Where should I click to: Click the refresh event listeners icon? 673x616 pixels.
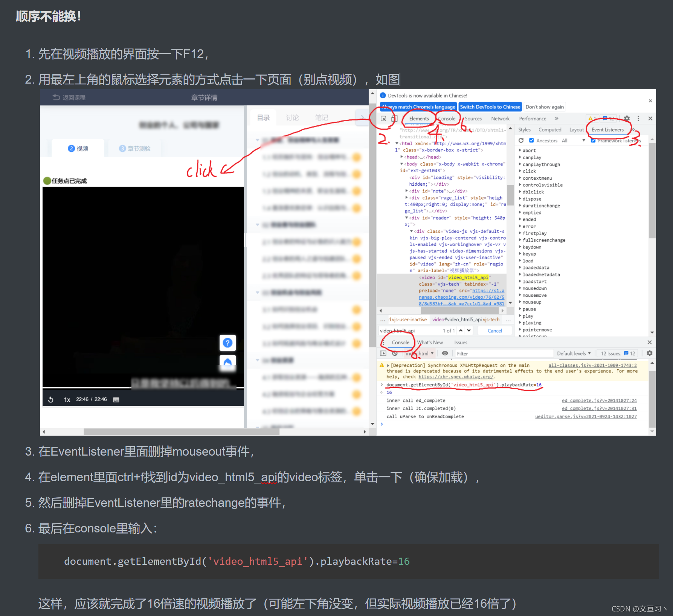coord(521,140)
